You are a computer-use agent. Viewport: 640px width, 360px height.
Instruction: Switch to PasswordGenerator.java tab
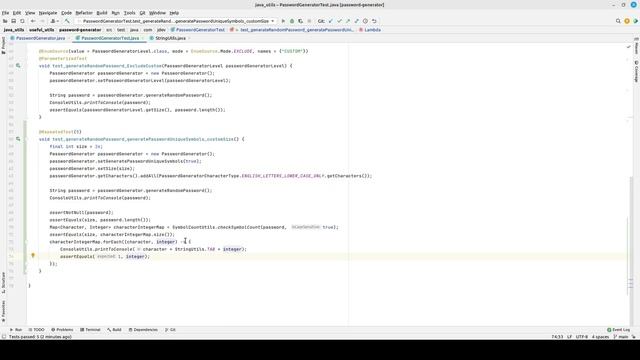coord(40,38)
